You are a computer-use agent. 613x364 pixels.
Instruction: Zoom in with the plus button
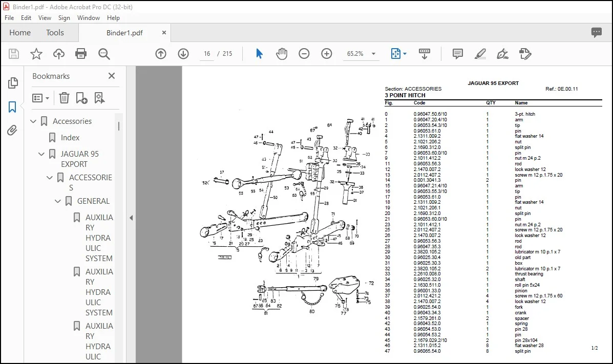tap(326, 54)
